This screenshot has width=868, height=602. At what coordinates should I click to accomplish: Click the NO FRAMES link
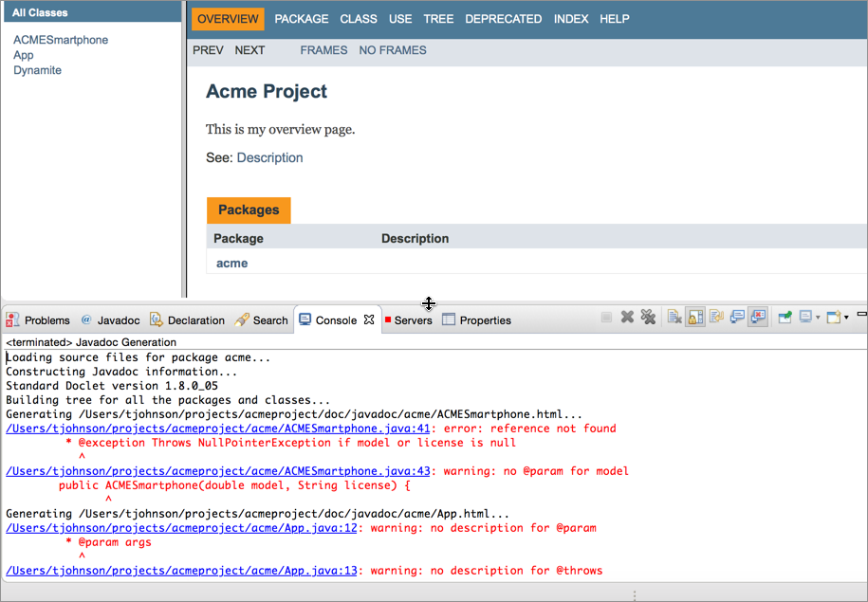393,50
